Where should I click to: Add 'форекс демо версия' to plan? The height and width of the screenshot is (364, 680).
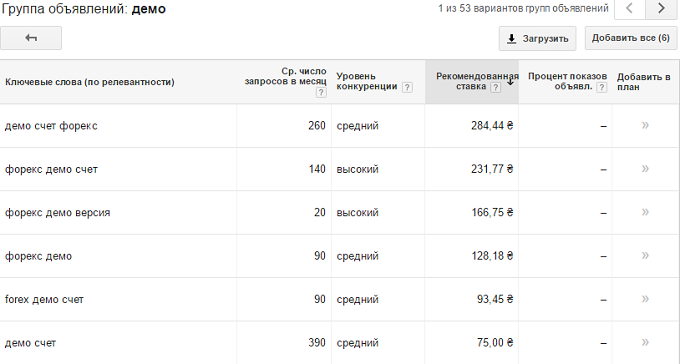pos(645,212)
